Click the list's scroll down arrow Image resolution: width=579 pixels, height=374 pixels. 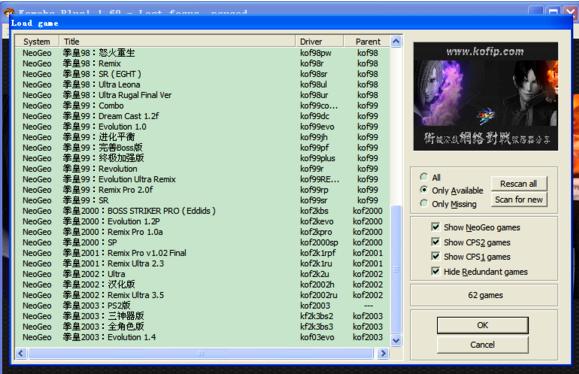[396, 340]
